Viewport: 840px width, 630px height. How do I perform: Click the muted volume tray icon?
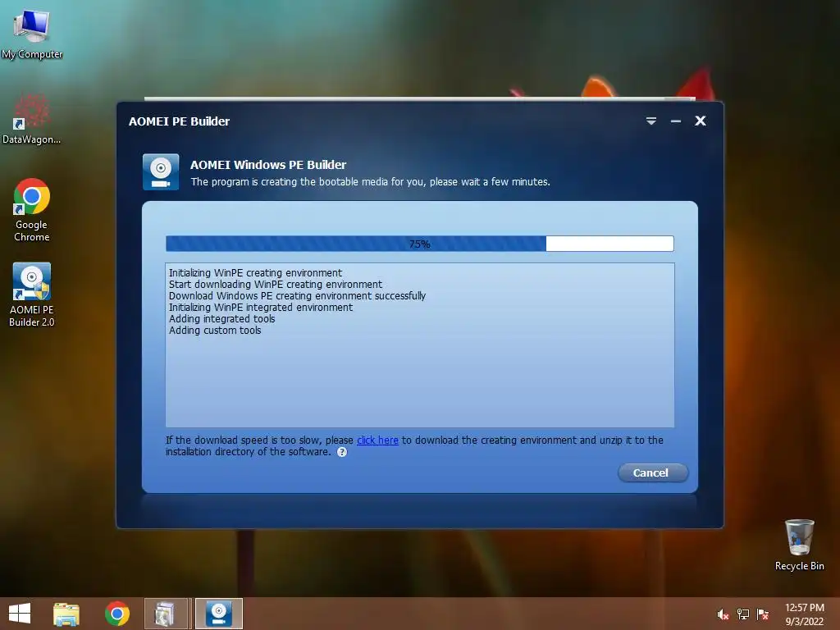(723, 614)
